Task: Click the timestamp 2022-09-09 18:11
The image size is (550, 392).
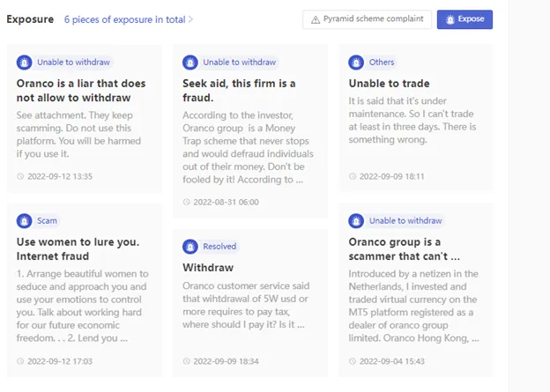Action: tap(392, 176)
